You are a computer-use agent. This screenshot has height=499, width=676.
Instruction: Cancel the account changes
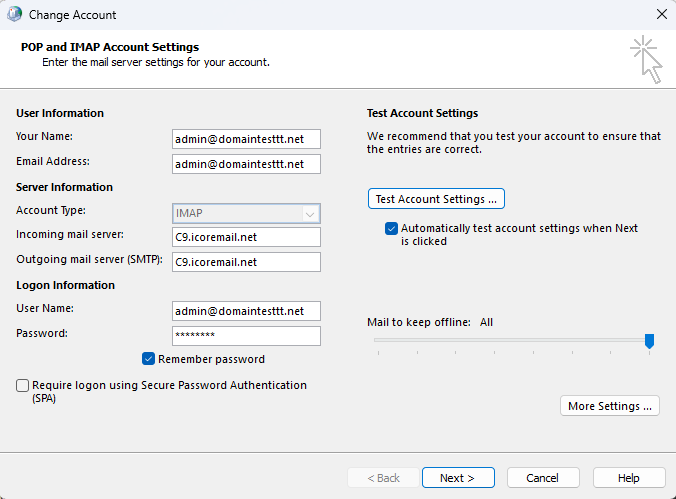pos(543,478)
